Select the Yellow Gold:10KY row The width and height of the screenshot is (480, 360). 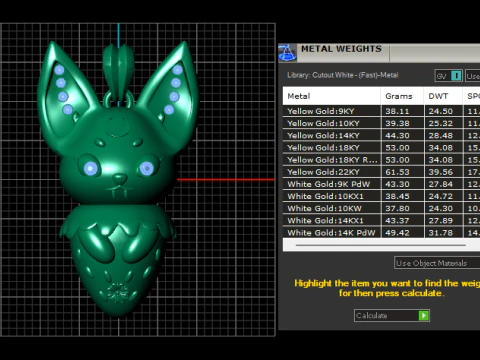coord(381,123)
